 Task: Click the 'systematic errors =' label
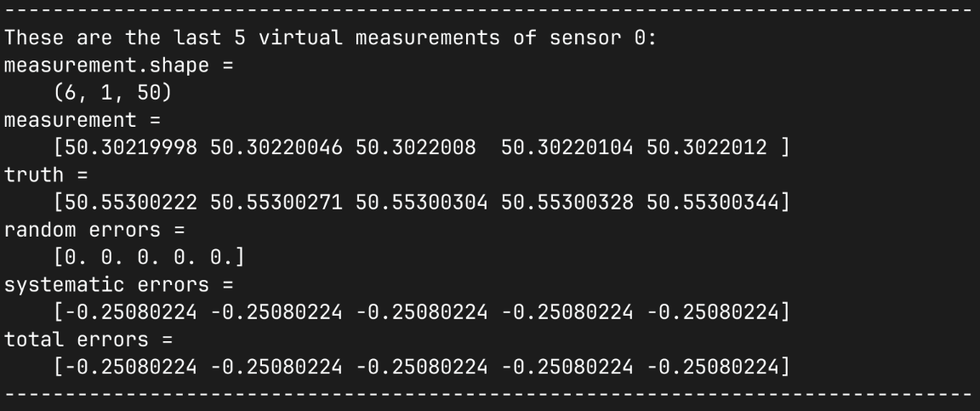click(x=119, y=284)
